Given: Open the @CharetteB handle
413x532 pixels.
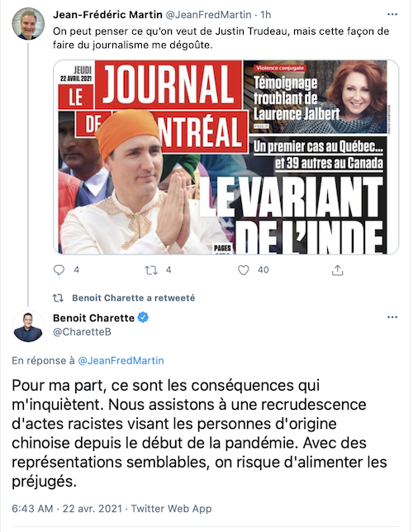Looking at the screenshot, I should pyautogui.click(x=82, y=332).
